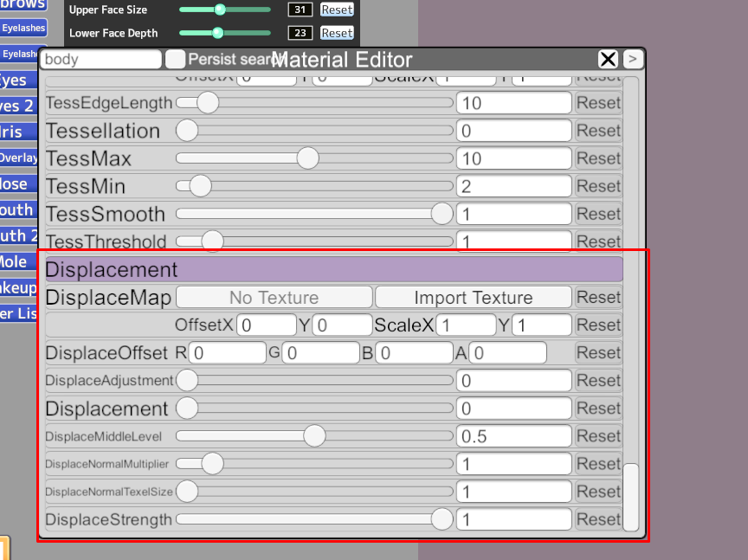The width and height of the screenshot is (748, 560).
Task: Open the Iris category tab
Action: (x=17, y=132)
